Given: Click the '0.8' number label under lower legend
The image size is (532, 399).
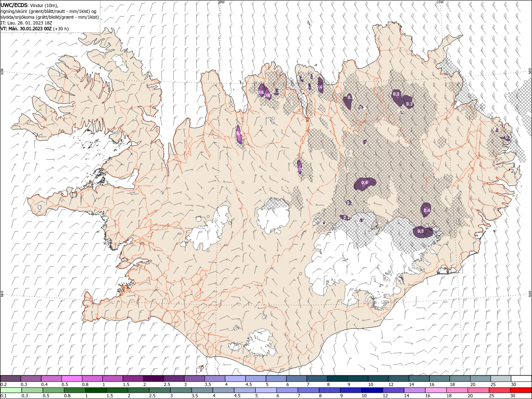Looking at the screenshot, I should pyautogui.click(x=67, y=396).
